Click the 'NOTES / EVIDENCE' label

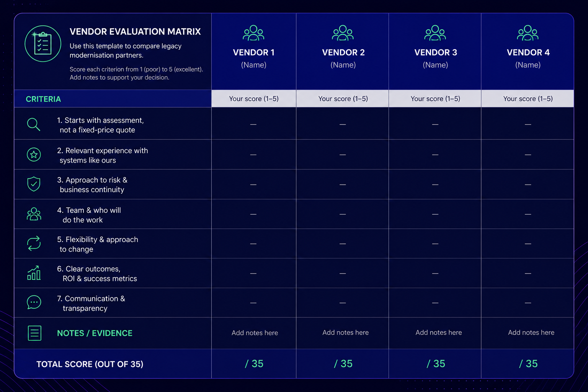pyautogui.click(x=95, y=333)
